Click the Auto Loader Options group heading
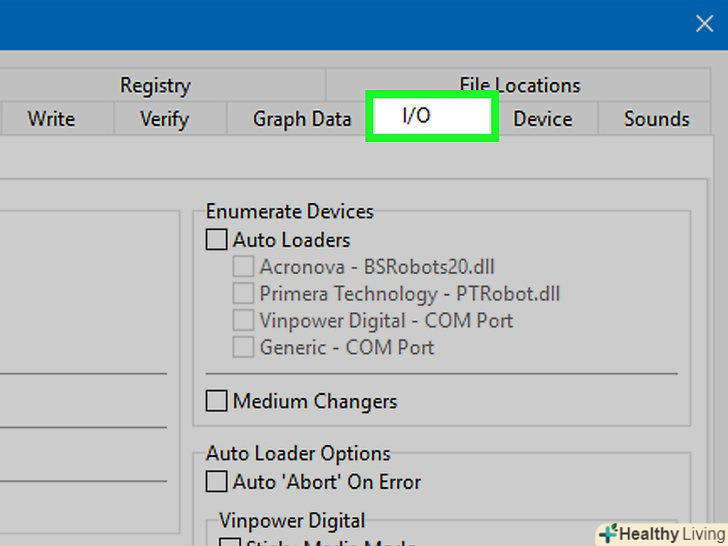The width and height of the screenshot is (728, 546). tap(298, 454)
